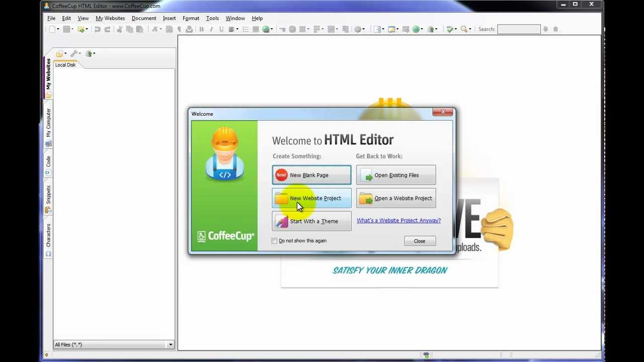Viewport: 644px width, 362px height.
Task: Click the Paste toolbar icon
Action: click(139, 29)
